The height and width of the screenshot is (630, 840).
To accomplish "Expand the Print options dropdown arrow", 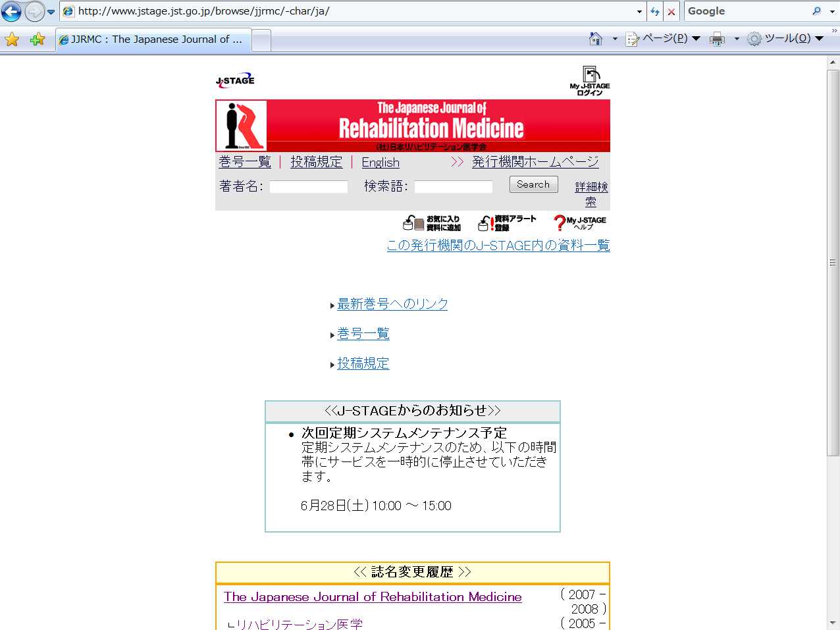I will point(737,39).
